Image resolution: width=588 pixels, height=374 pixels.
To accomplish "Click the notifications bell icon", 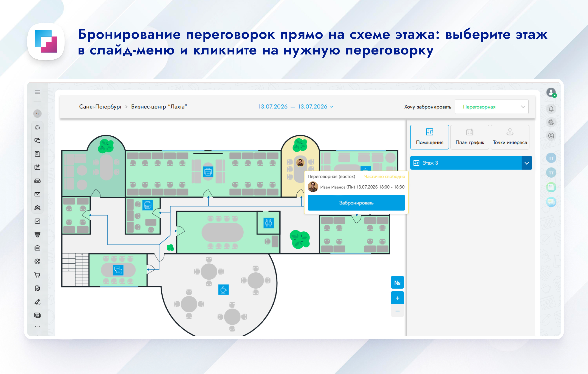I will coord(551,109).
